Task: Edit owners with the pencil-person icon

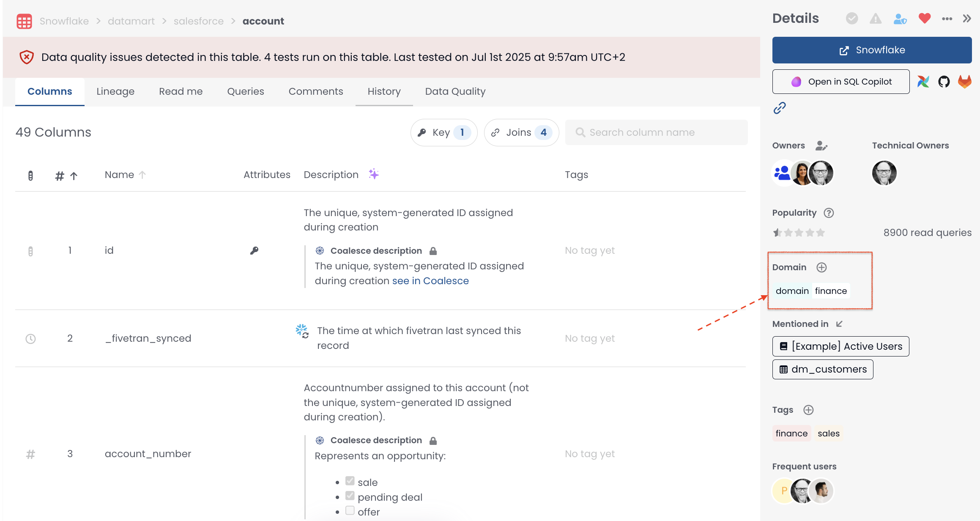Action: [x=821, y=146]
